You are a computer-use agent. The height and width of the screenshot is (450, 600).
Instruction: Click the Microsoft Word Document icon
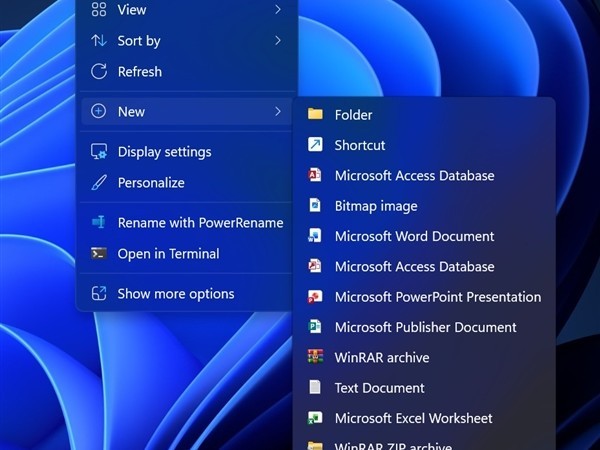315,236
